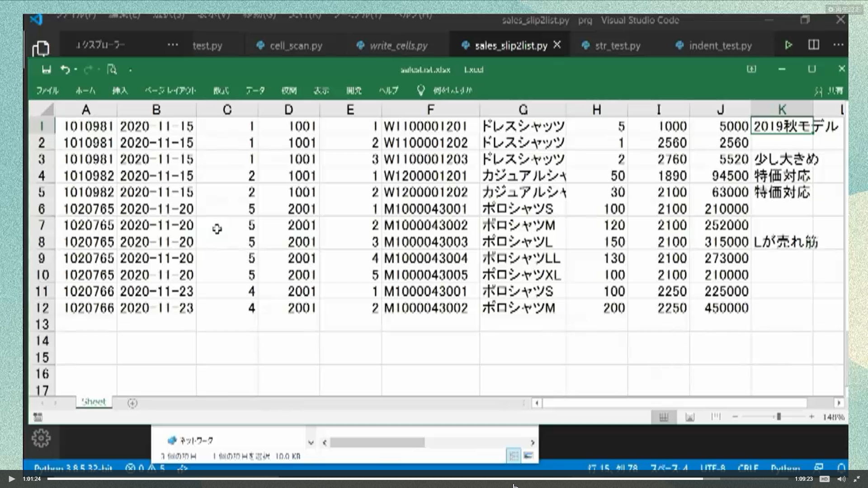Open Explorer panel more options ellipsis
Screen dimensions: 868x488
(x=173, y=45)
